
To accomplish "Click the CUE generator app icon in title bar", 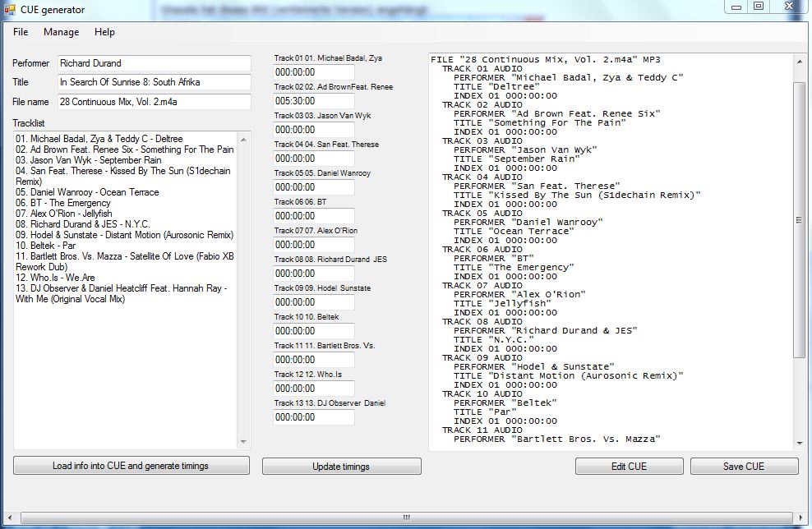I will click(x=10, y=10).
